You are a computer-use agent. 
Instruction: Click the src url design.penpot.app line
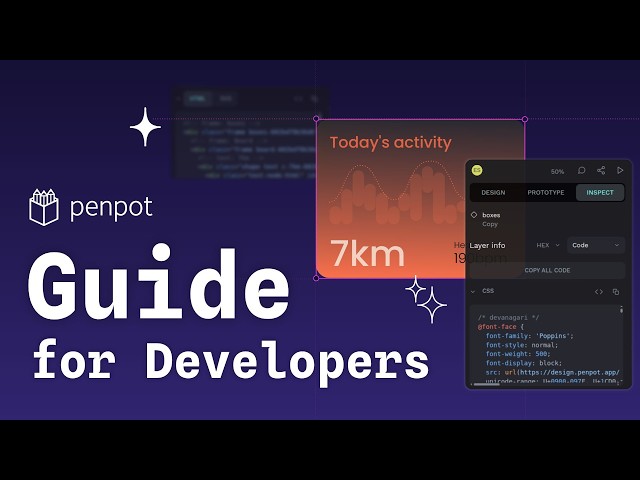552,372
